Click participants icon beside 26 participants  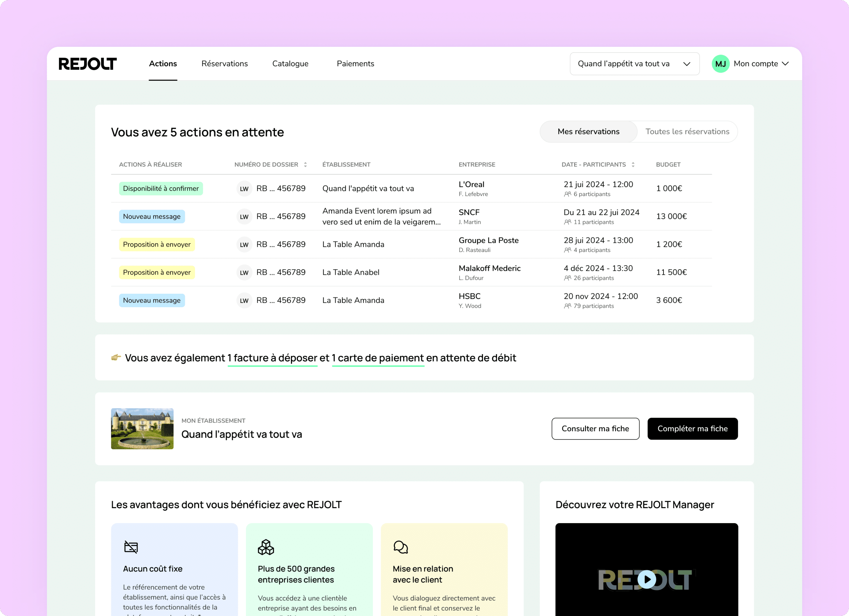(x=568, y=278)
